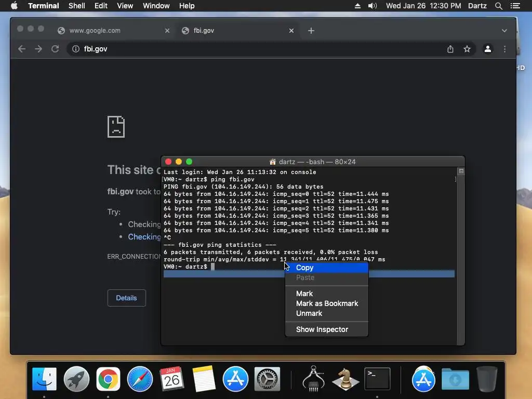Close the fbi.gov tab
Image resolution: width=532 pixels, height=399 pixels.
point(291,31)
